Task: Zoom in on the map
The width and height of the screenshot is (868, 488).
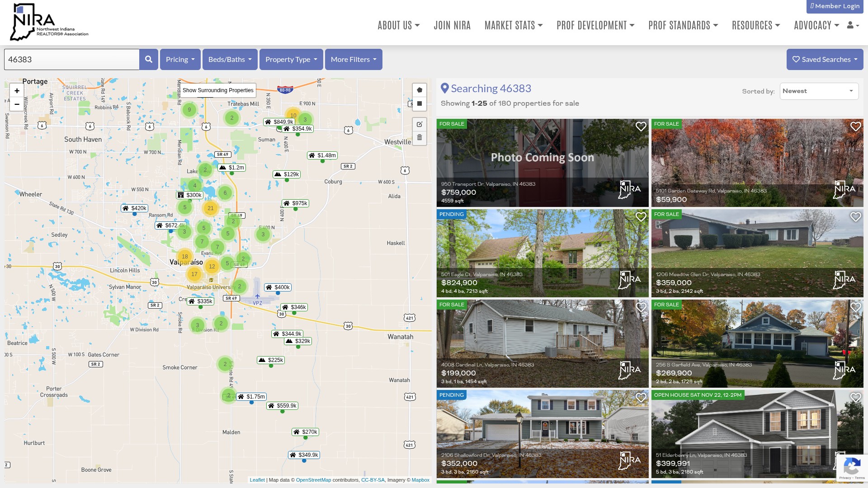Action: coord(17,91)
